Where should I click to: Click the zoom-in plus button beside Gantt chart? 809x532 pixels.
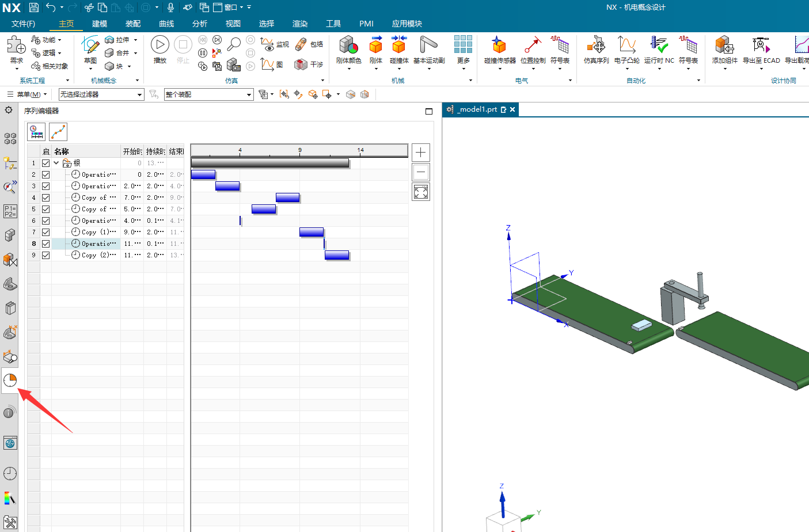421,153
